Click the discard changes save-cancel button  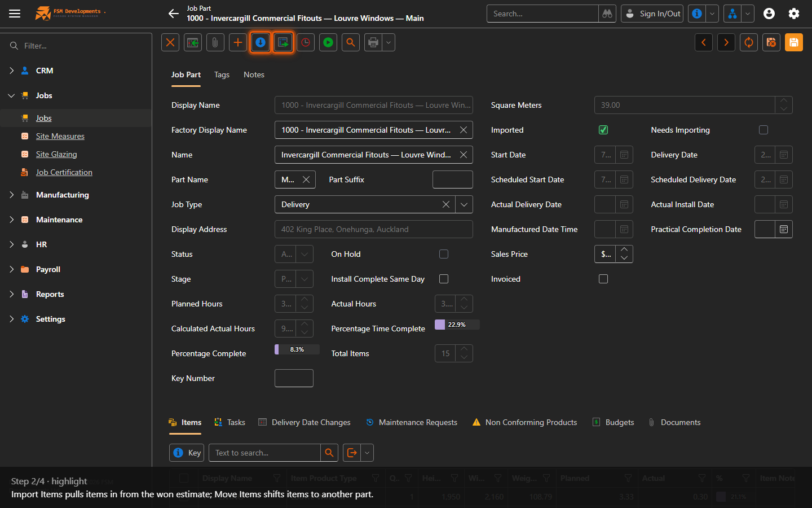(x=771, y=42)
